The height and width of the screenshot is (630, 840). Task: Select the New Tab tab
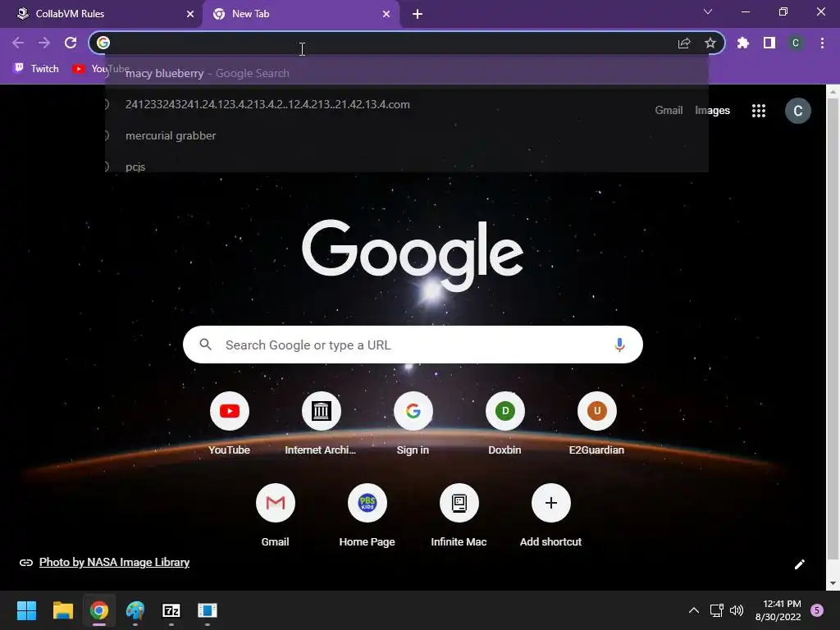300,14
